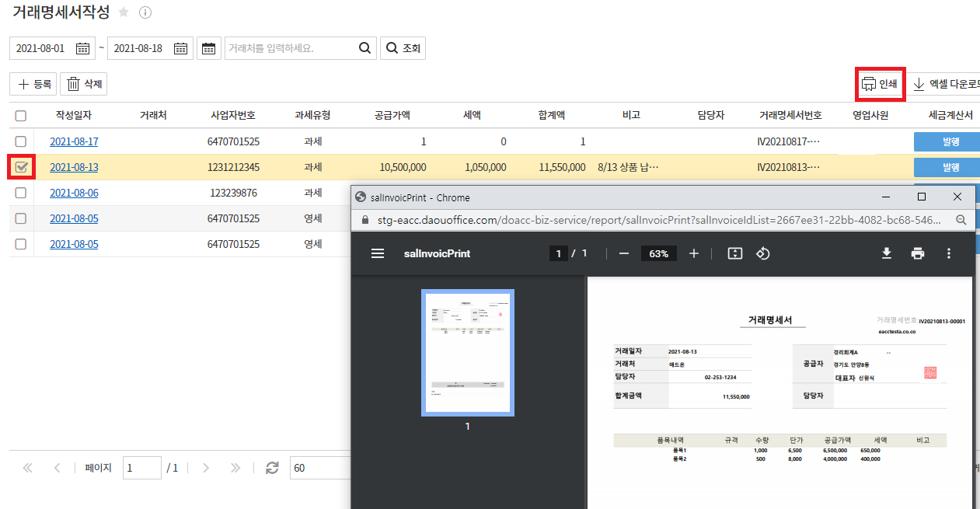
Task: Click the star icon beside 거래명세서작성 title
Action: click(122, 12)
